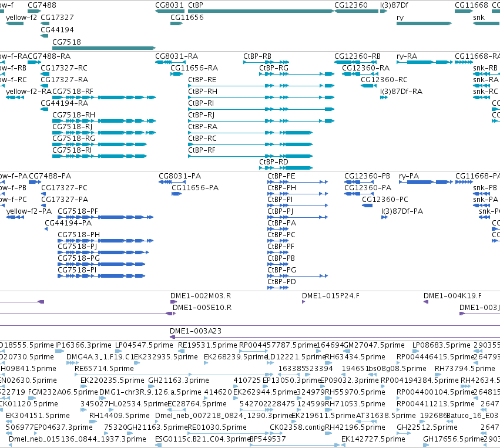Screen dimensions: 500x448
Task: Click the l(3)87Df gene label
Action: point(394,5)
